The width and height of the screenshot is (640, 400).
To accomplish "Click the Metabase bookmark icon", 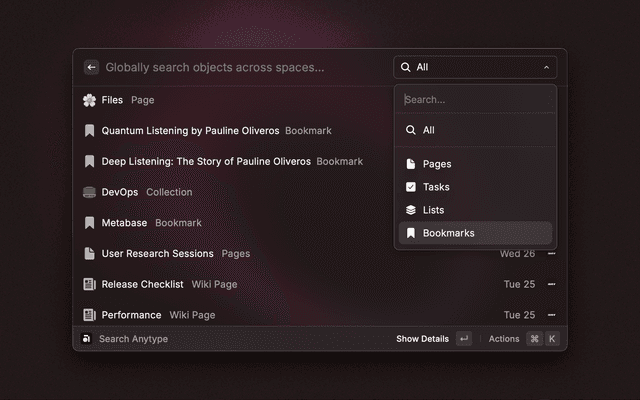I will [x=89, y=223].
